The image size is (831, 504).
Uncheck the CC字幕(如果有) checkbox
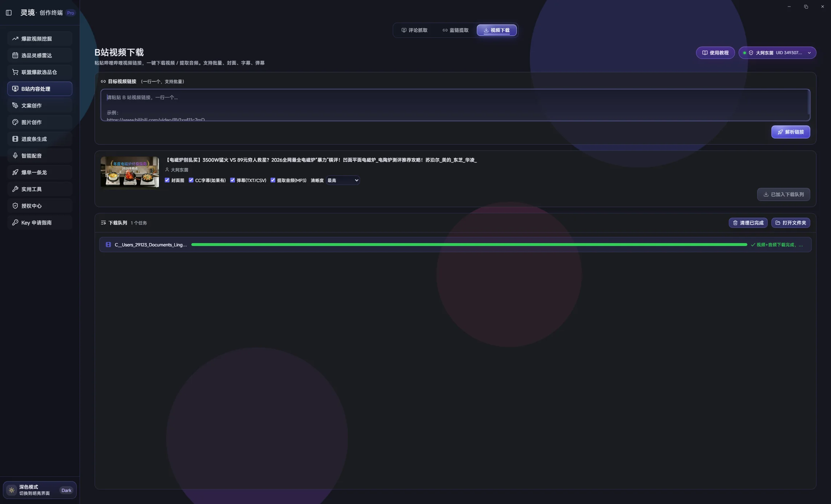(x=191, y=180)
